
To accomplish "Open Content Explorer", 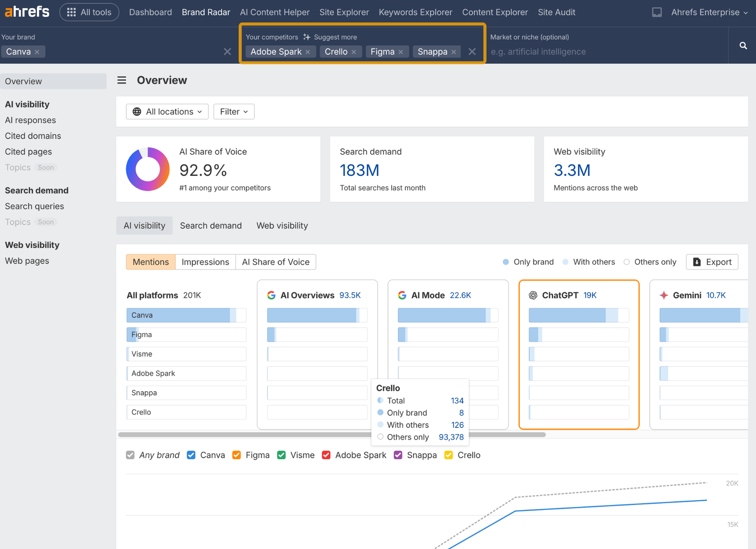I will tap(495, 12).
